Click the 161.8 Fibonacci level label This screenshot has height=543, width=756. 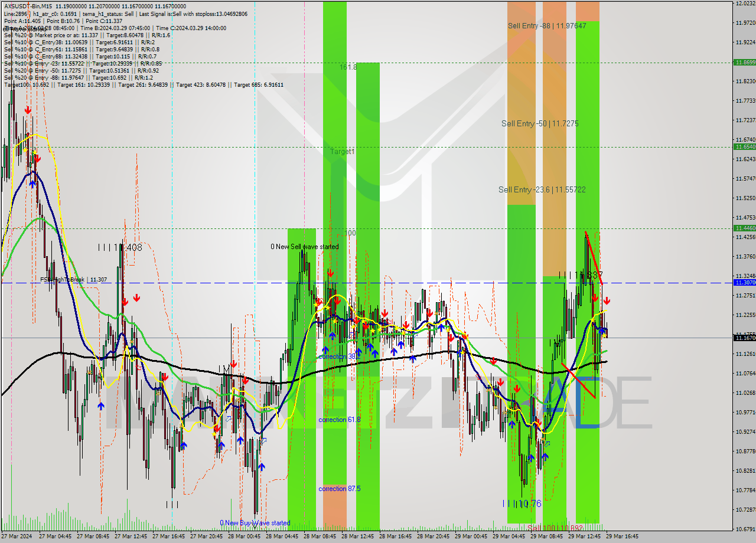pos(348,67)
